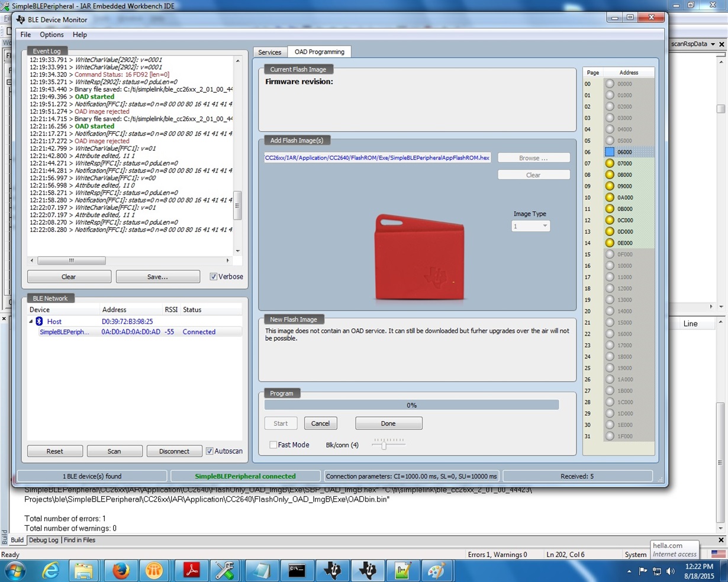Click the Reset button

click(x=54, y=451)
